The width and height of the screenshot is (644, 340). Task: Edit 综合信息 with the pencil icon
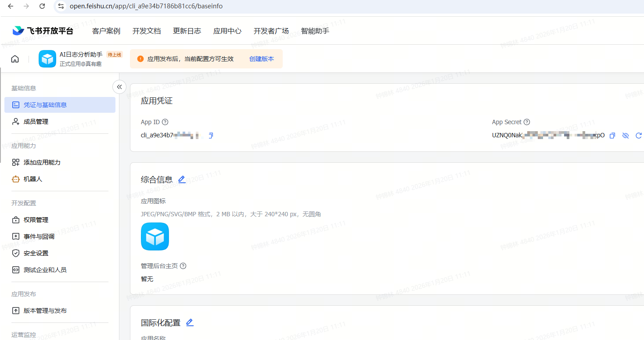pos(182,179)
